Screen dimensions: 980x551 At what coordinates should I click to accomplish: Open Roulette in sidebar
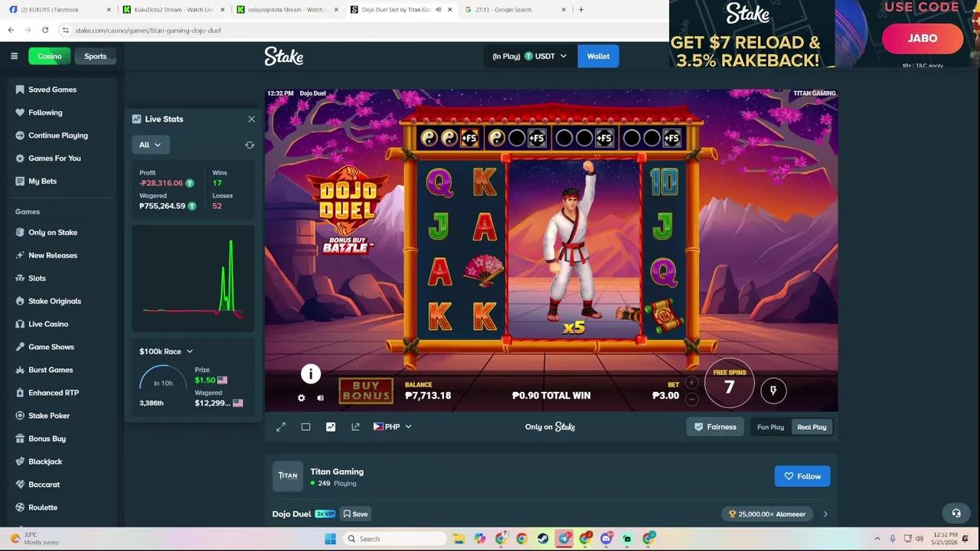[x=43, y=507]
